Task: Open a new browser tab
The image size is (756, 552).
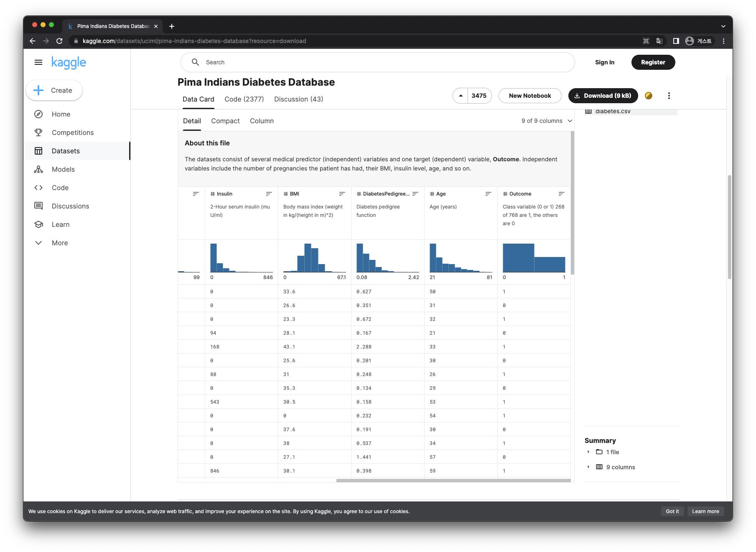Action: 172,26
